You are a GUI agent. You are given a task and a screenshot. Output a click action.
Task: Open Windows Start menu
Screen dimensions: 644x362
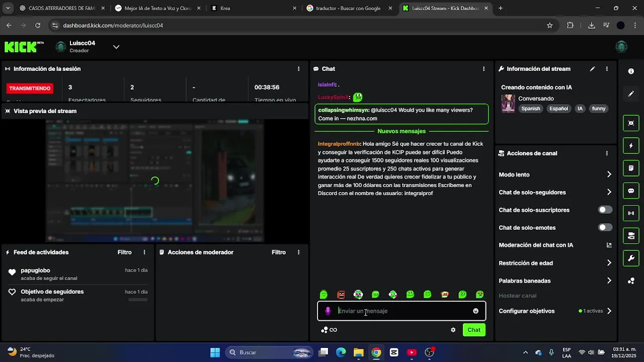[x=215, y=352]
